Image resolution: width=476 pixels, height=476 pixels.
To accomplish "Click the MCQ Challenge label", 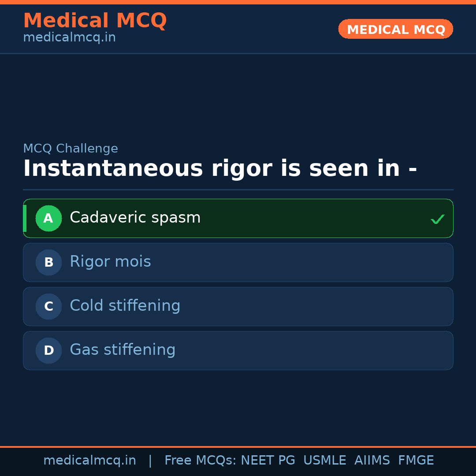I will click(x=71, y=149).
